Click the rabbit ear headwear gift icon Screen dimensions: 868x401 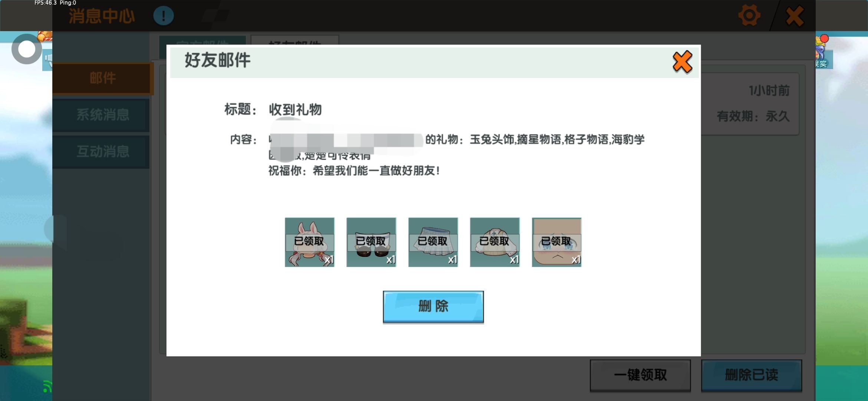[309, 242]
